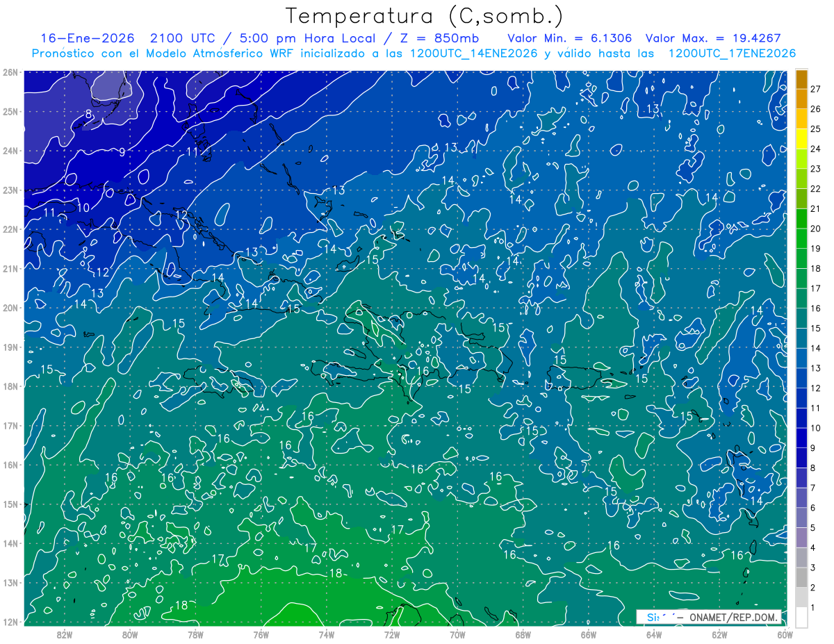This screenshot has height=644, width=834.
Task: Click the "12N" latitude axis label
Action: tap(11, 622)
